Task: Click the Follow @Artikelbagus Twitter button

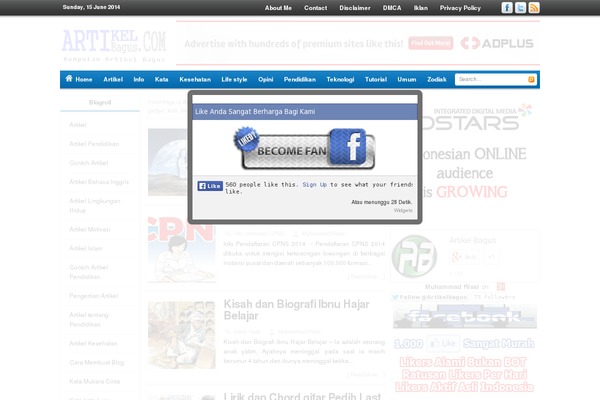Action: [429, 297]
